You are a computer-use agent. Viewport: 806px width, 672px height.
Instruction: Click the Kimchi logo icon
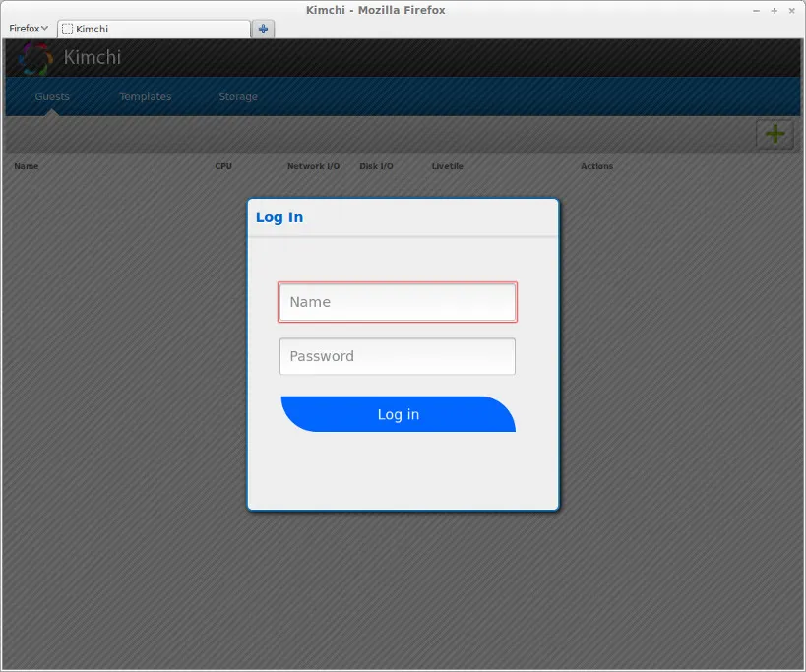(x=33, y=58)
